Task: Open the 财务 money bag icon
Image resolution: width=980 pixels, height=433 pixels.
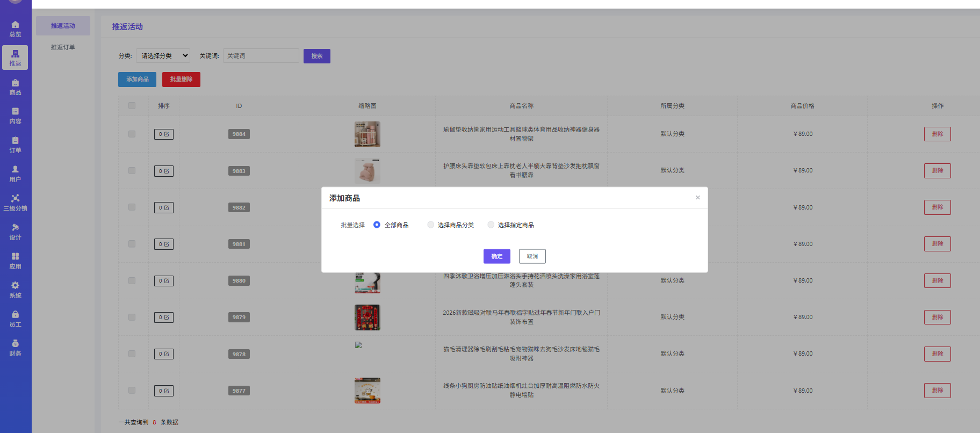Action: point(15,344)
